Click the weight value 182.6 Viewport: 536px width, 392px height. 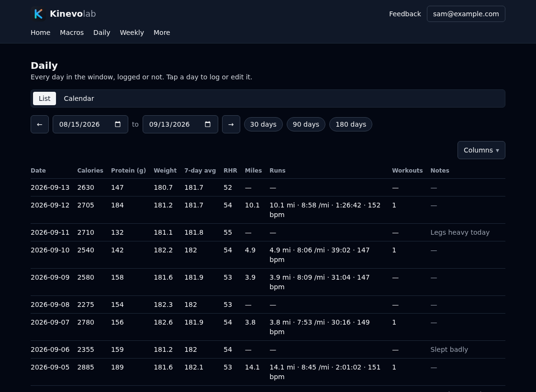[x=163, y=322]
